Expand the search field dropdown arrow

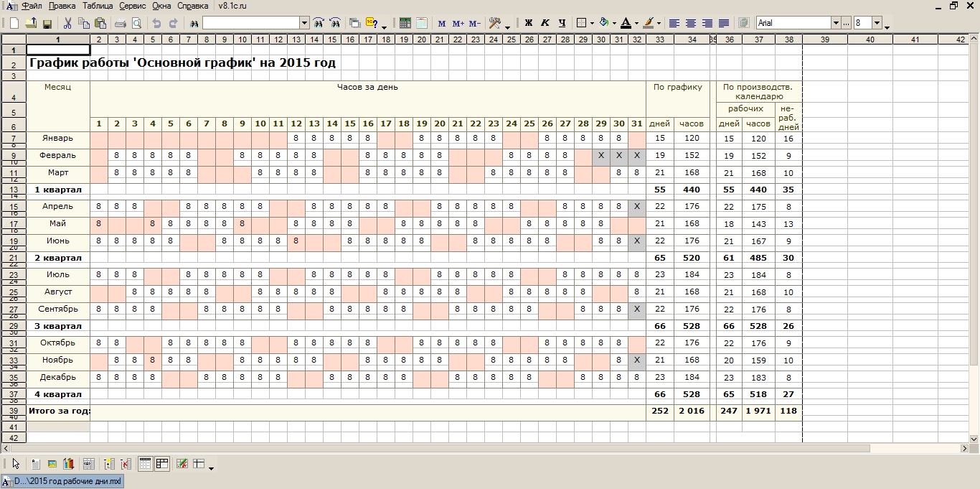(304, 23)
